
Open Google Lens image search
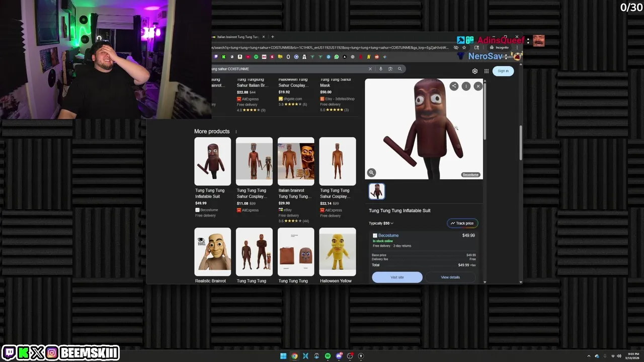(x=390, y=69)
